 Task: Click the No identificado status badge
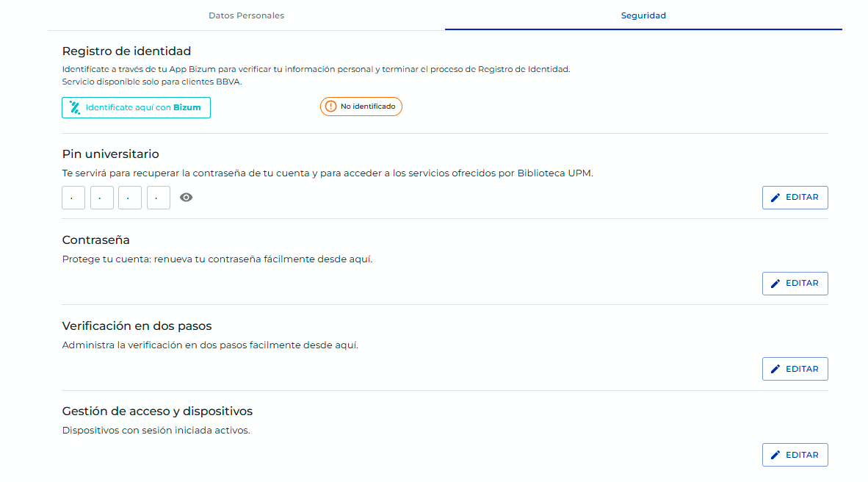click(361, 107)
